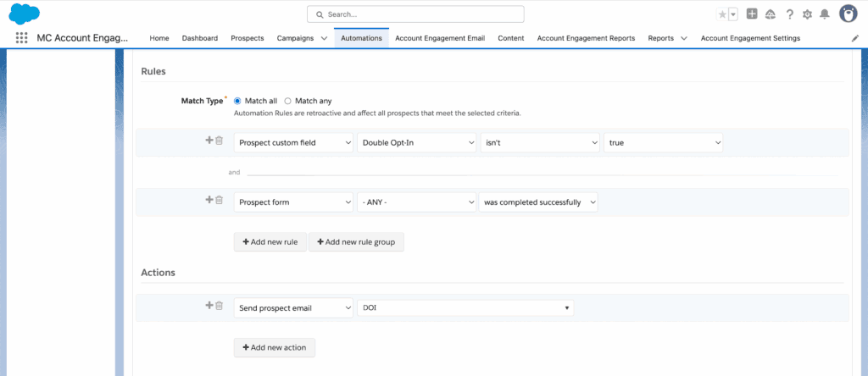The image size is (868, 376).
Task: Open the Account Engagement Reports tab
Action: [587, 38]
